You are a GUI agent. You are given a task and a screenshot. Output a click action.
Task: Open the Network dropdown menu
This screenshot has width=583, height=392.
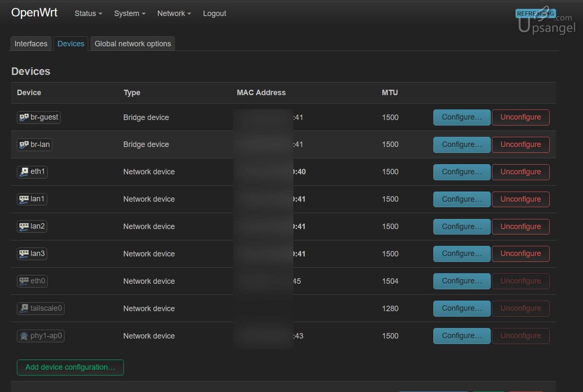174,13
